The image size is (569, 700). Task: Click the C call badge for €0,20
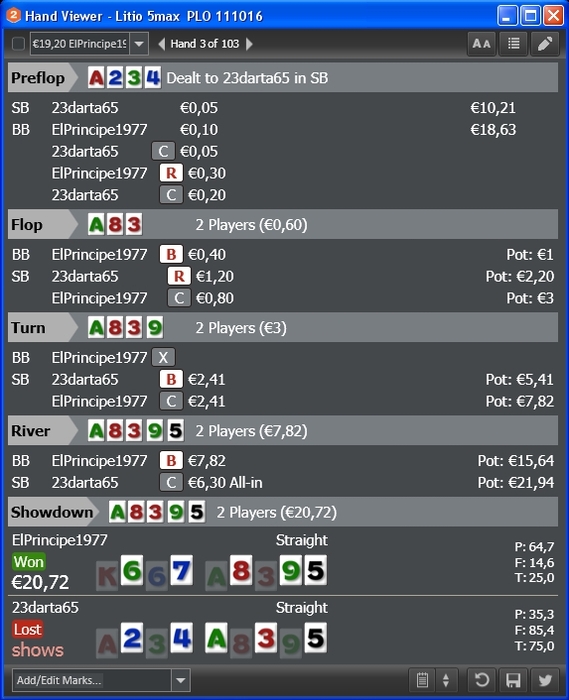pos(171,195)
